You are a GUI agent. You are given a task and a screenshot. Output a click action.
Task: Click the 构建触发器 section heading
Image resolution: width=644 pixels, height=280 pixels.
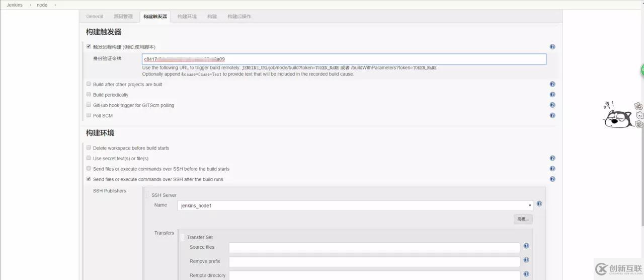[x=104, y=32]
